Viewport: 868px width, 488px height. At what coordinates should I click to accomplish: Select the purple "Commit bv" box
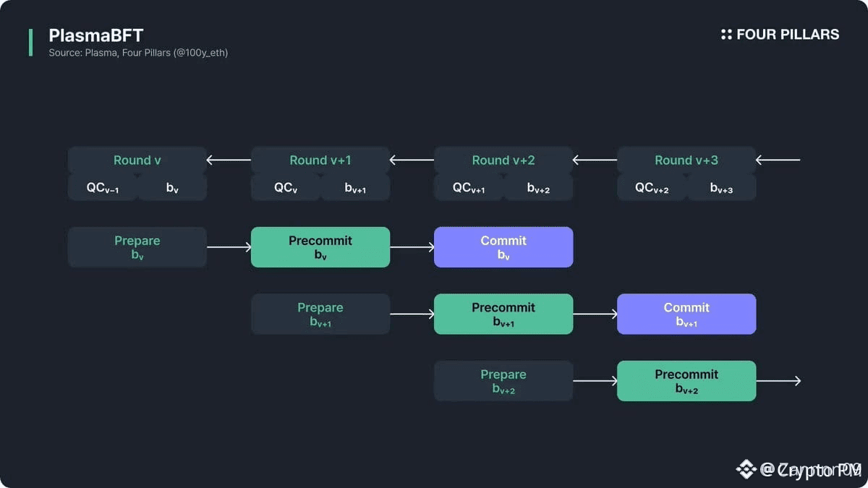click(x=503, y=247)
